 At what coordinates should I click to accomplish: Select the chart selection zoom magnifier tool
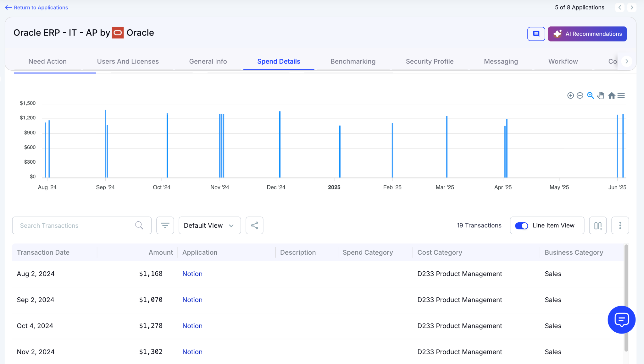point(591,95)
